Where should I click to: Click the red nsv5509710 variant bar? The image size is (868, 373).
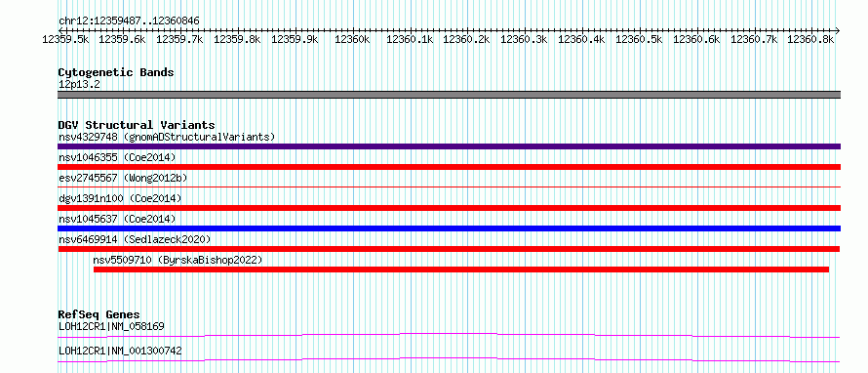461,269
